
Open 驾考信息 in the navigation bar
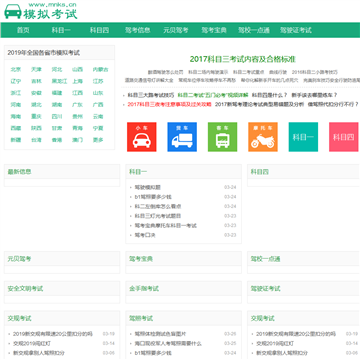click(x=138, y=30)
